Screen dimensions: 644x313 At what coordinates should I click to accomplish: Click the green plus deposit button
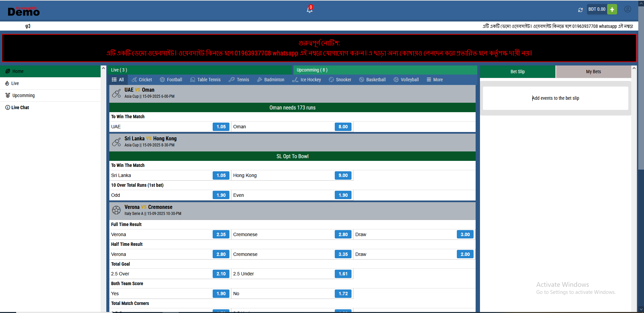[612, 9]
